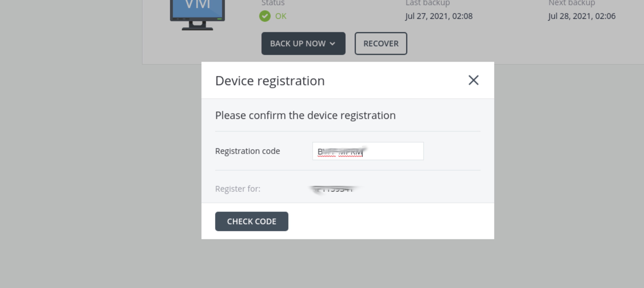The height and width of the screenshot is (288, 644).
Task: Click the RECOVER button
Action: click(380, 43)
